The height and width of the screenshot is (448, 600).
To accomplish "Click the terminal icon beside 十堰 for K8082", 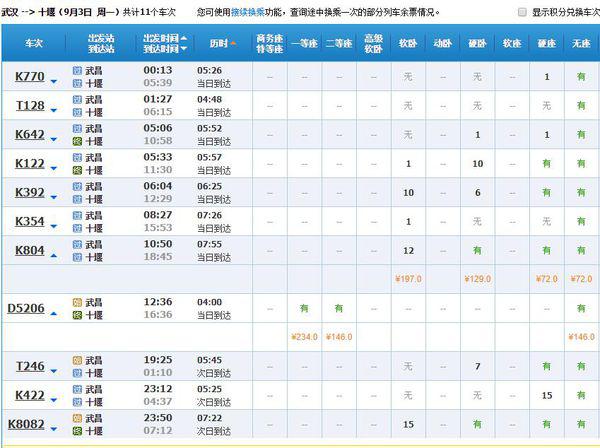I will pyautogui.click(x=77, y=430).
